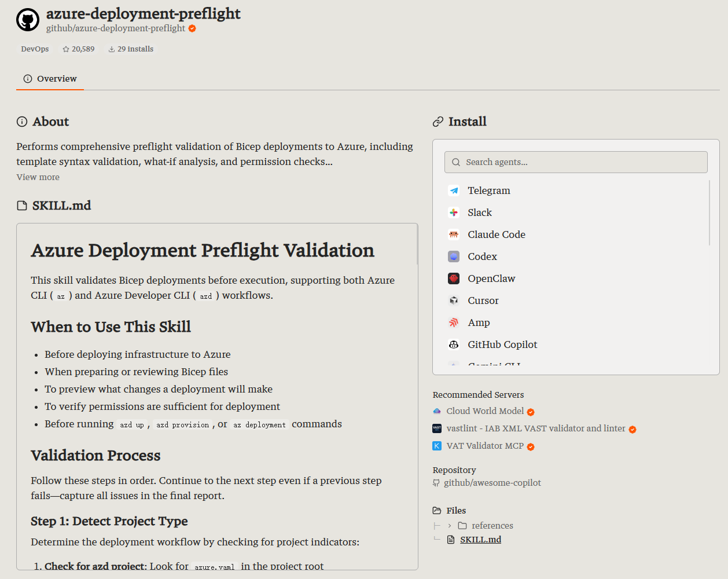Select Codex from the install list
This screenshot has width=728, height=579.
(483, 256)
